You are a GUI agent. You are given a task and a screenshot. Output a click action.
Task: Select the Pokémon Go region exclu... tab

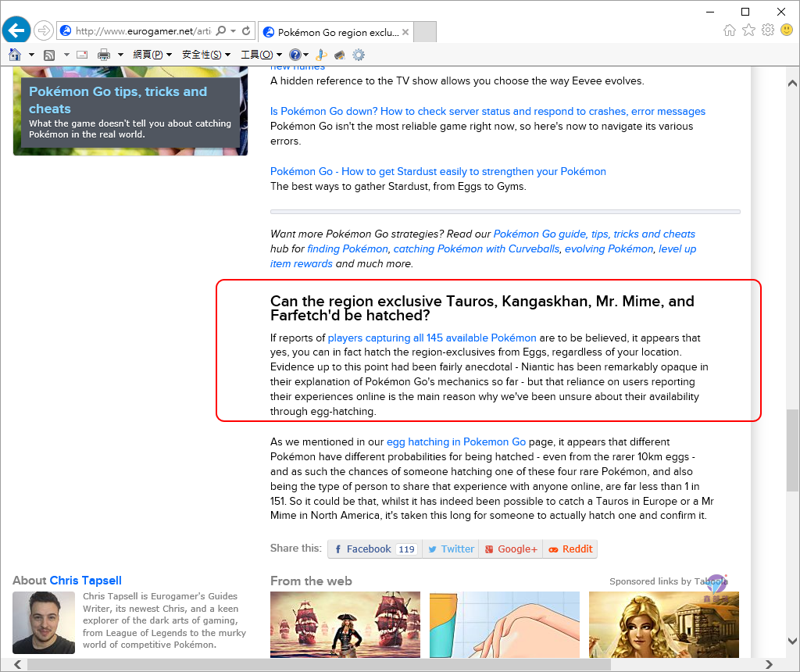336,32
